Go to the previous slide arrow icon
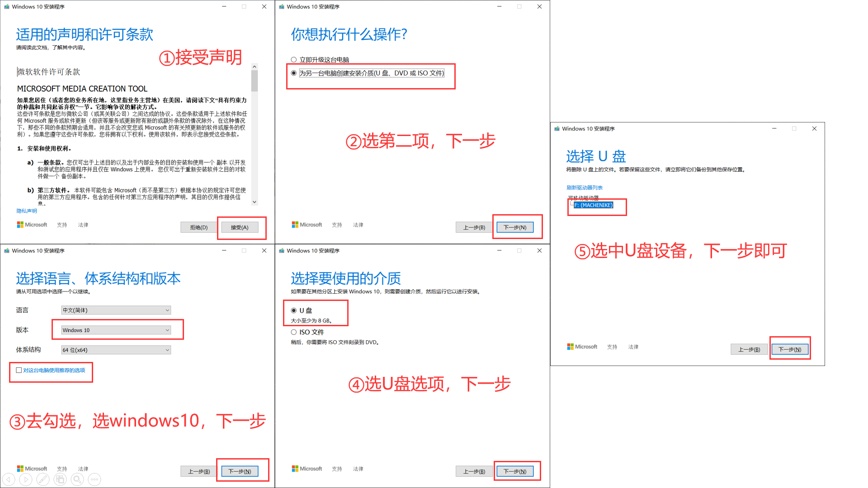 [9, 479]
